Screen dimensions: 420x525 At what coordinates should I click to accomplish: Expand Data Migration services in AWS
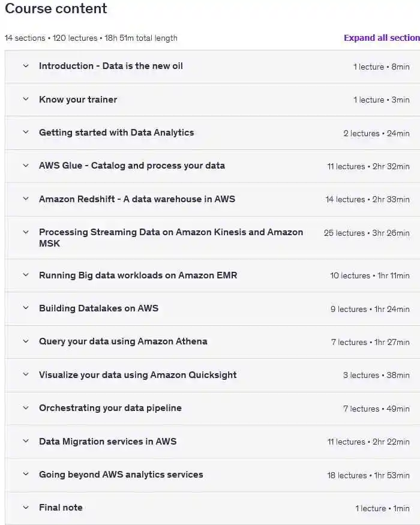click(x=107, y=442)
